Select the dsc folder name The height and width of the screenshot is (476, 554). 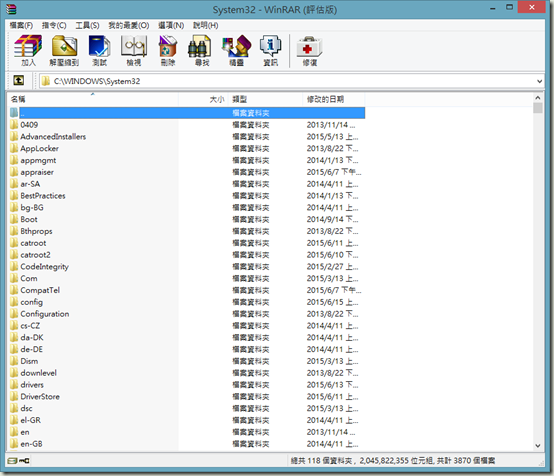[26, 408]
